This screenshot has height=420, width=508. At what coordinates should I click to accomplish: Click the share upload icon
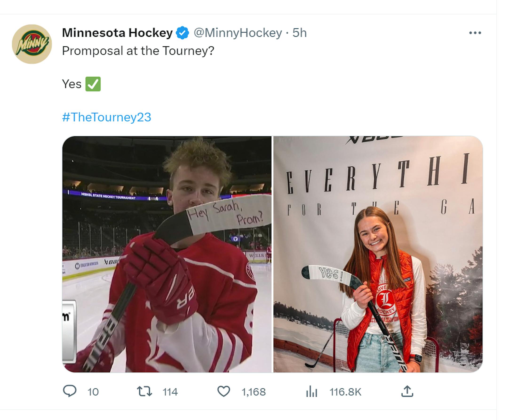[x=407, y=392]
